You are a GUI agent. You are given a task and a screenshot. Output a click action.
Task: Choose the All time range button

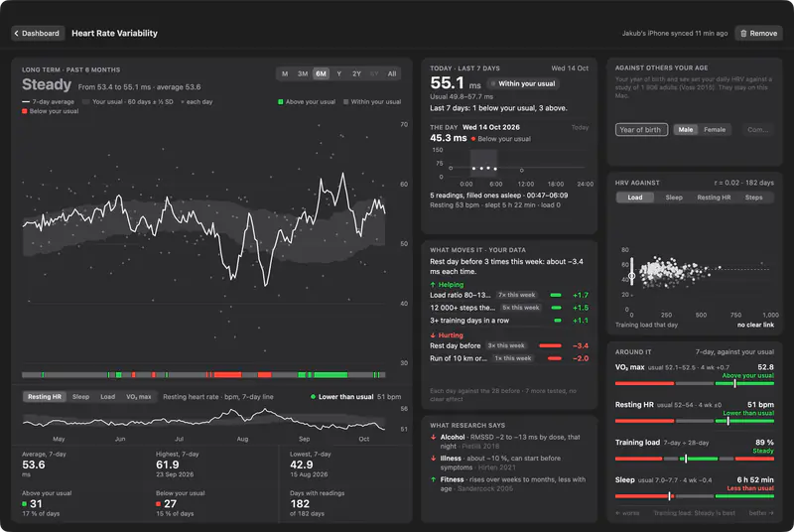click(x=392, y=73)
